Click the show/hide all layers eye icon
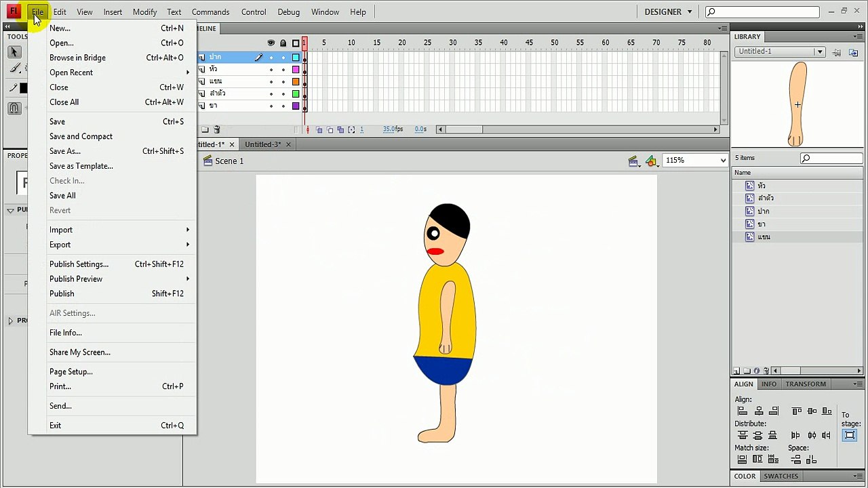 [271, 43]
